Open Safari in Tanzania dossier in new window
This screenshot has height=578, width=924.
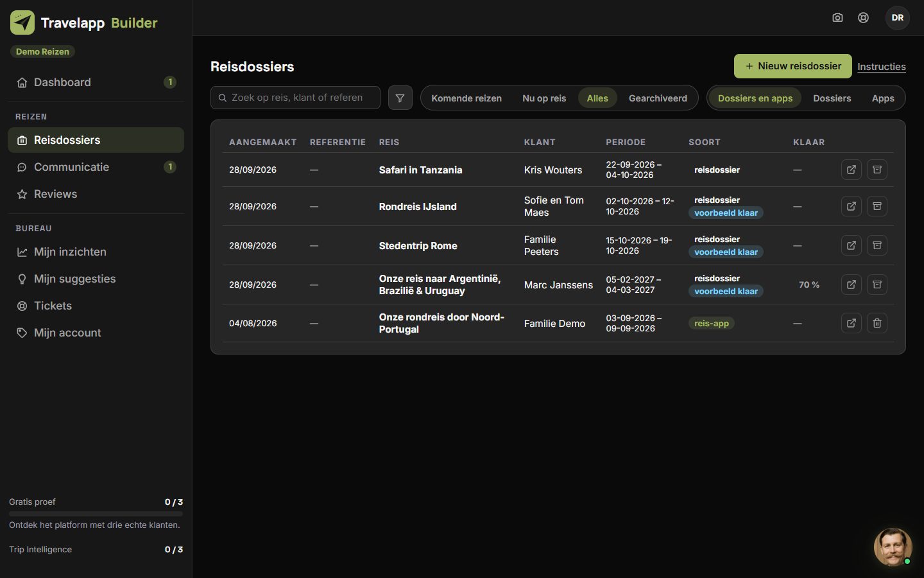click(x=851, y=170)
